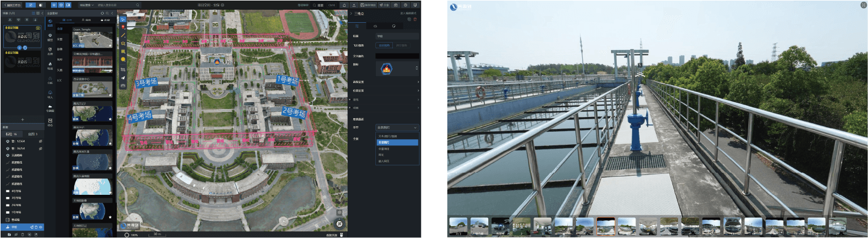The height and width of the screenshot is (238, 868).
Task: Switch scene list to grid view
Action: pos(32,12)
